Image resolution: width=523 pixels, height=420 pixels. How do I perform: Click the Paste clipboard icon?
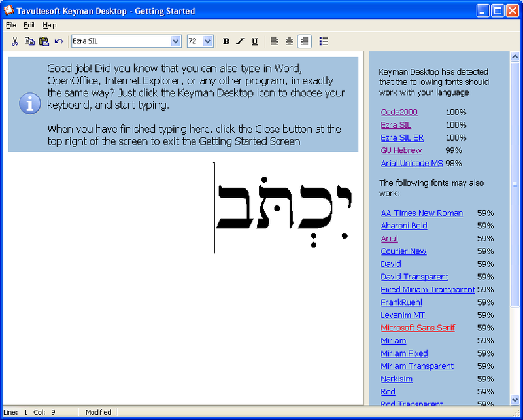pos(44,41)
